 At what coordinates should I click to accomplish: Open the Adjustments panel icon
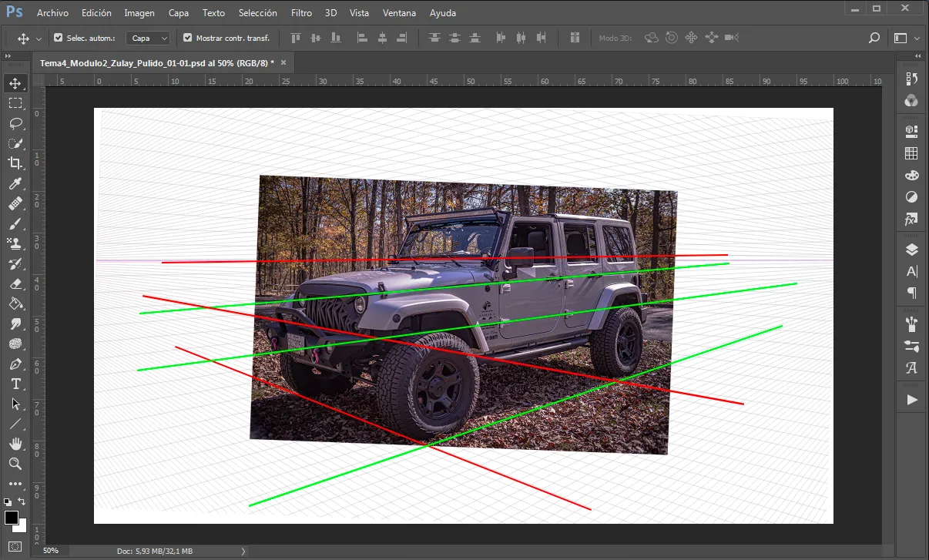(912, 196)
